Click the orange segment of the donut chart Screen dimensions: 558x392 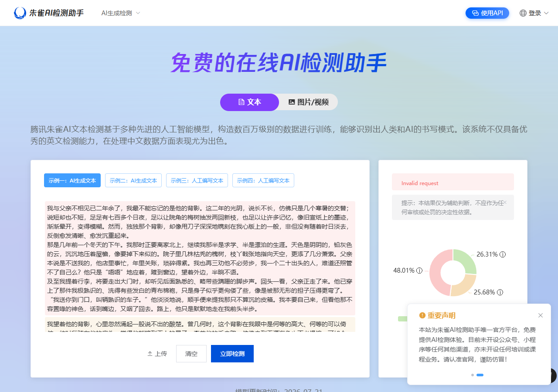click(464, 286)
